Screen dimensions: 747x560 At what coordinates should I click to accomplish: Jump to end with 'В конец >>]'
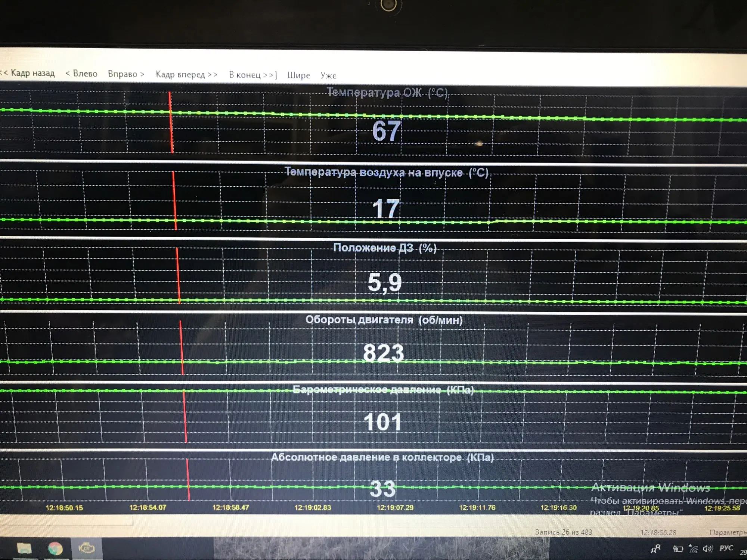tap(253, 75)
